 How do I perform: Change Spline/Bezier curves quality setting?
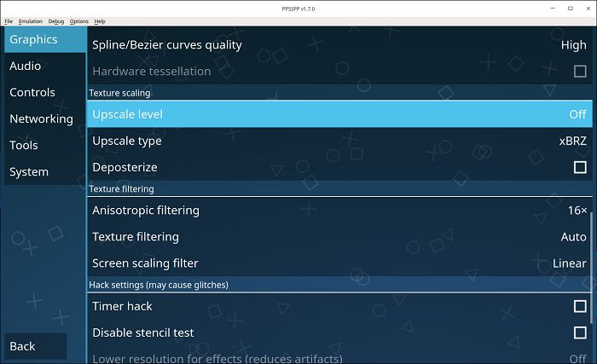coord(339,45)
